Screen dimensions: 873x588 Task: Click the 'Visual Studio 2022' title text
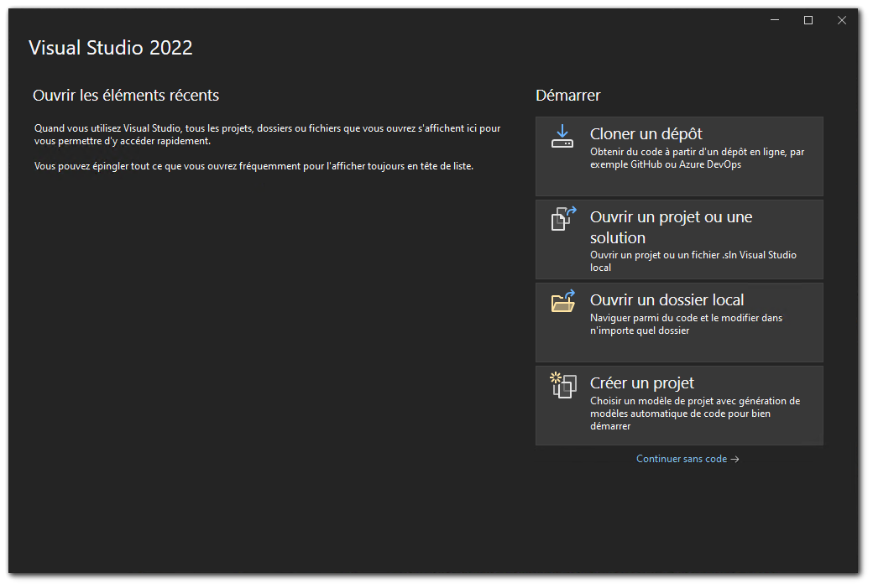pyautogui.click(x=111, y=47)
